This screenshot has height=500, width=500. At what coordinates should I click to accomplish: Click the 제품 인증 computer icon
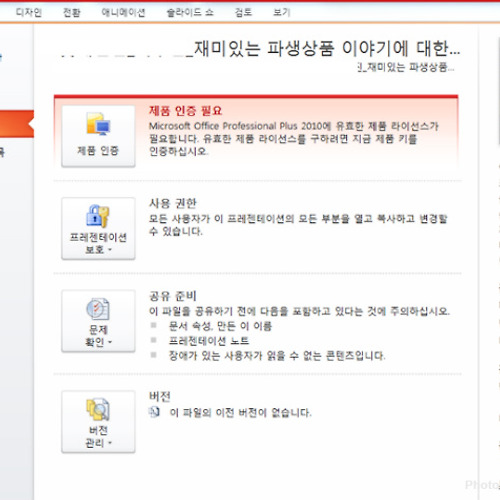(98, 124)
